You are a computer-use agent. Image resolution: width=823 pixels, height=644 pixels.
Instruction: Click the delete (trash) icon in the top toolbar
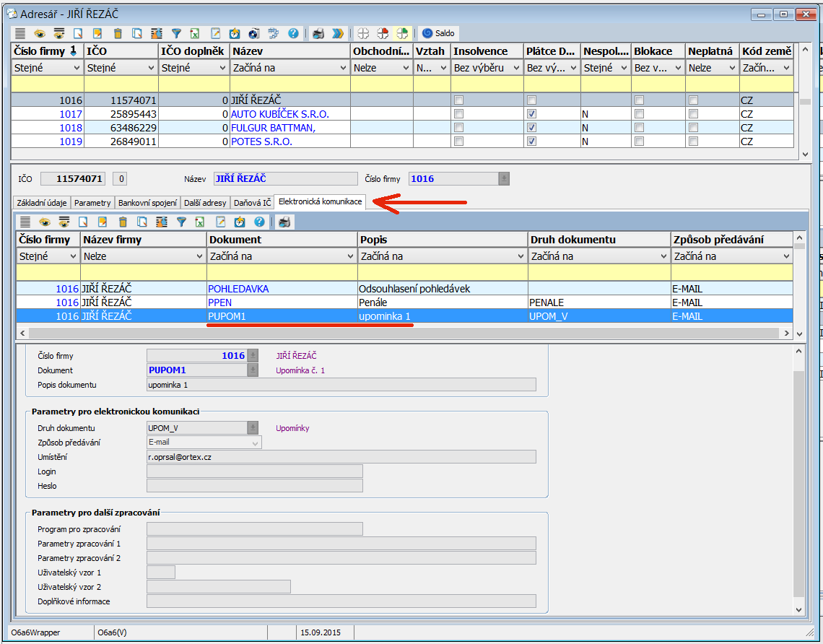[118, 33]
